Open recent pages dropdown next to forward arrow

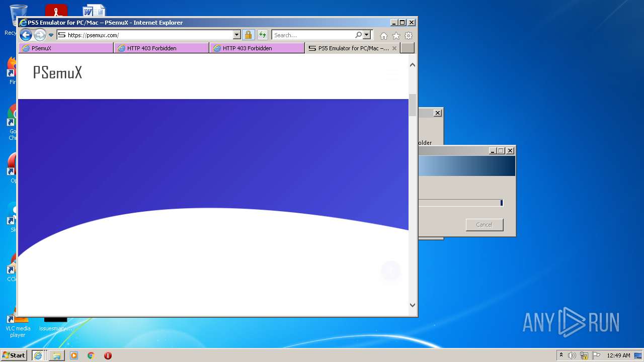click(51, 35)
